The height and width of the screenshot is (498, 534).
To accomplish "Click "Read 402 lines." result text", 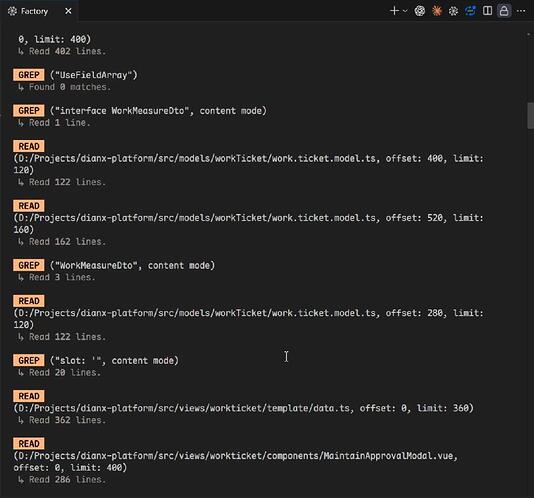I will tap(67, 51).
